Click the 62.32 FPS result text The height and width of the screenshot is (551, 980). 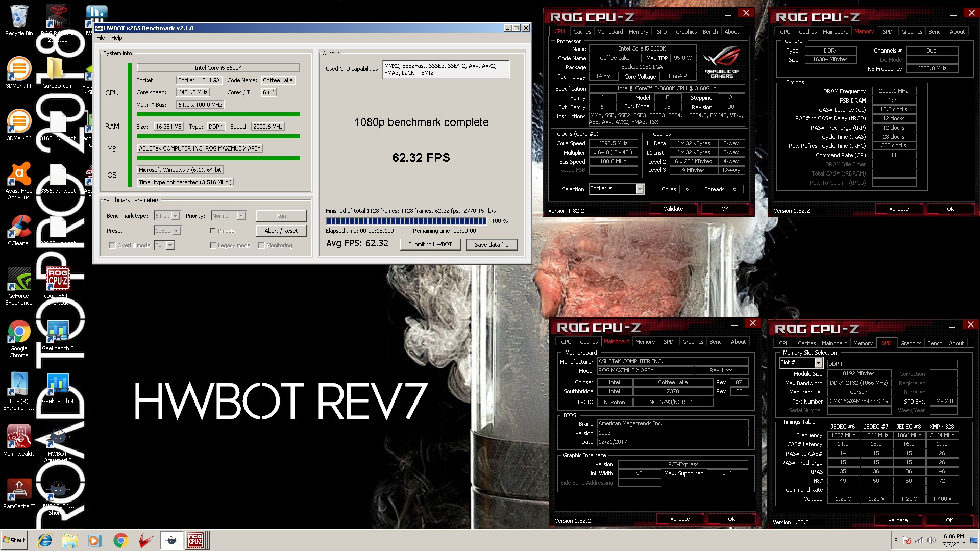click(421, 158)
